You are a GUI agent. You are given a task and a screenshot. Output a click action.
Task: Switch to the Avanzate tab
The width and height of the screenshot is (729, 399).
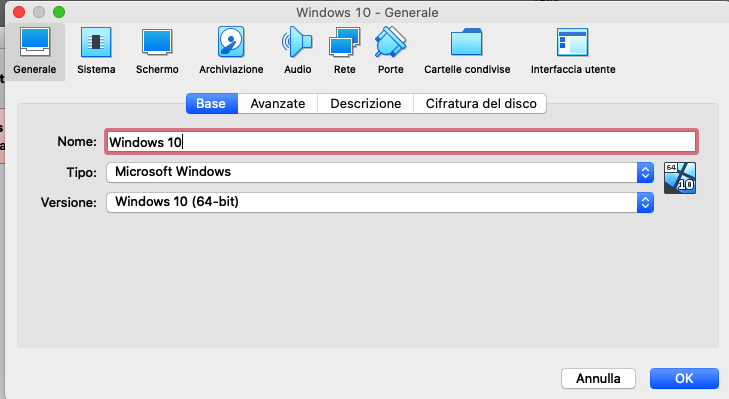pyautogui.click(x=278, y=103)
